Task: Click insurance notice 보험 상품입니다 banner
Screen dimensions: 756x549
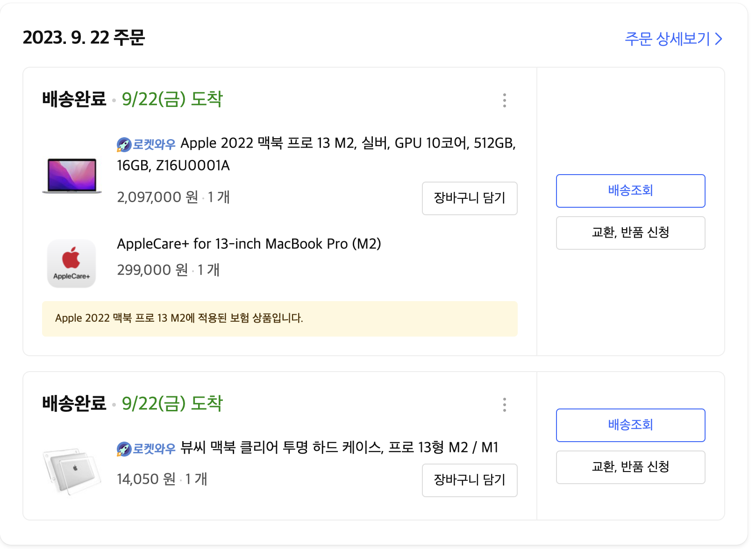Action: (280, 319)
